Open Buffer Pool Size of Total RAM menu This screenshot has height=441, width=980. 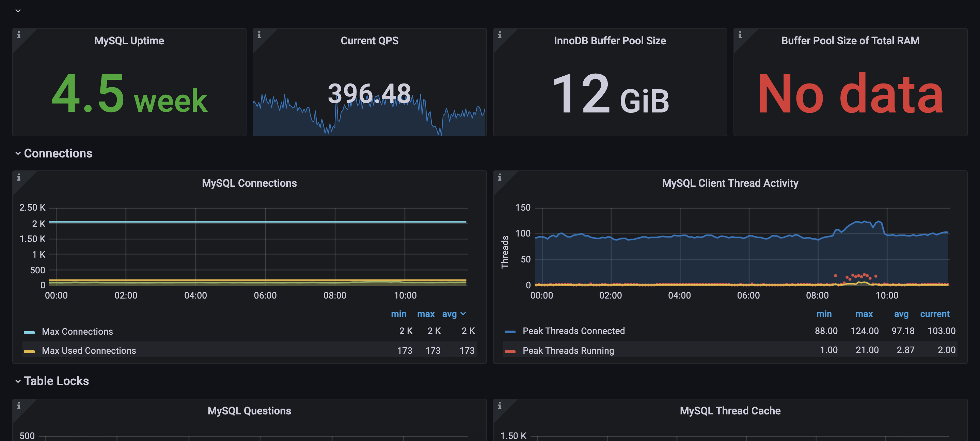click(850, 41)
